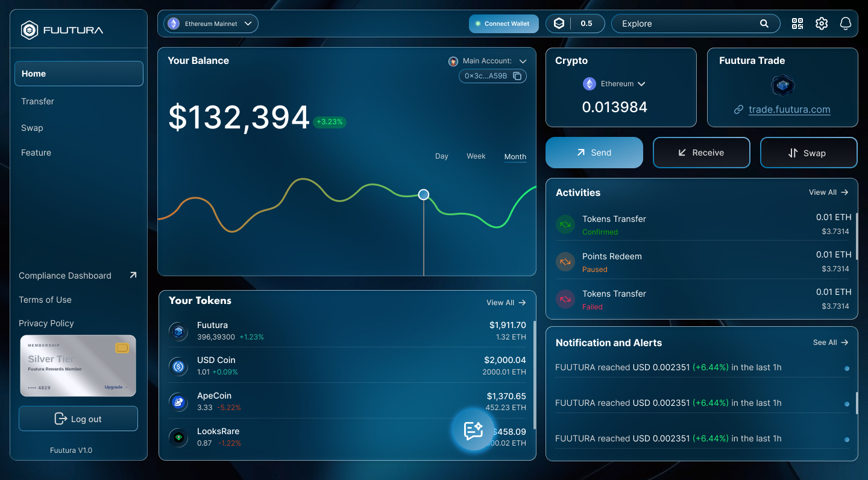Viewport: 868px width, 480px height.
Task: Click the +3.23% balance change badge
Action: coord(329,122)
